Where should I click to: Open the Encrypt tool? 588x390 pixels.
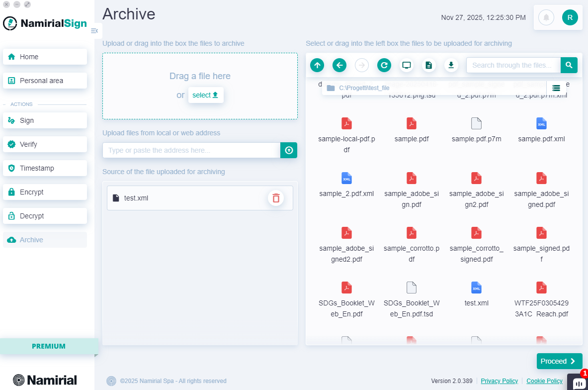pyautogui.click(x=45, y=192)
